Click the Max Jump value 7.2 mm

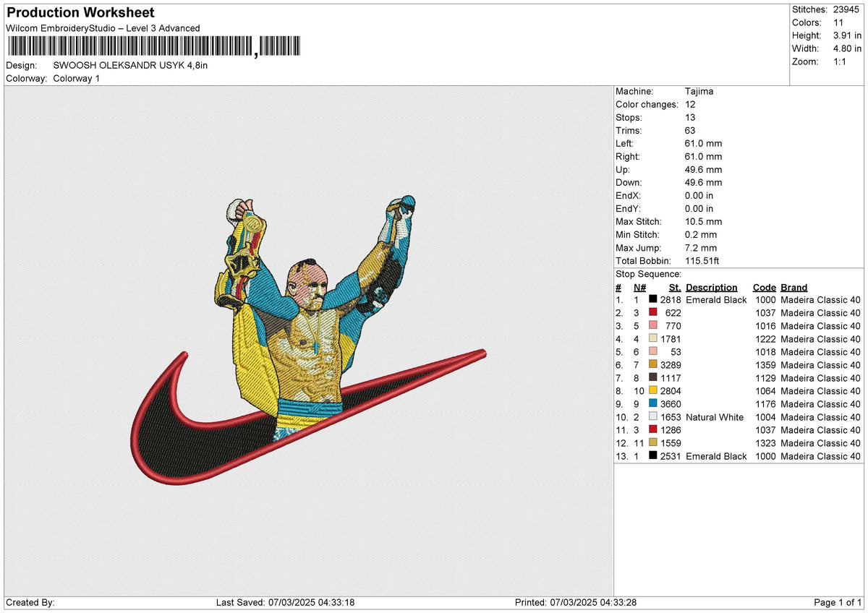click(x=701, y=247)
